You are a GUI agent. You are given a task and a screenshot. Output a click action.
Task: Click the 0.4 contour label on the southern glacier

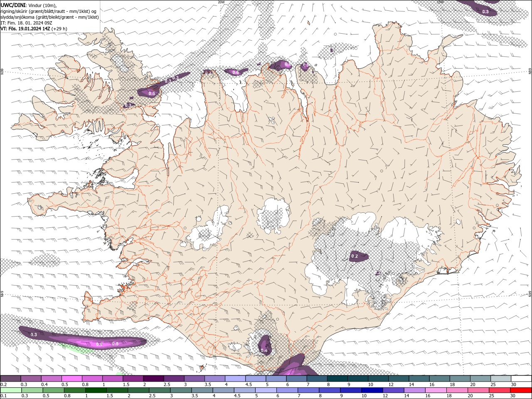(264, 351)
